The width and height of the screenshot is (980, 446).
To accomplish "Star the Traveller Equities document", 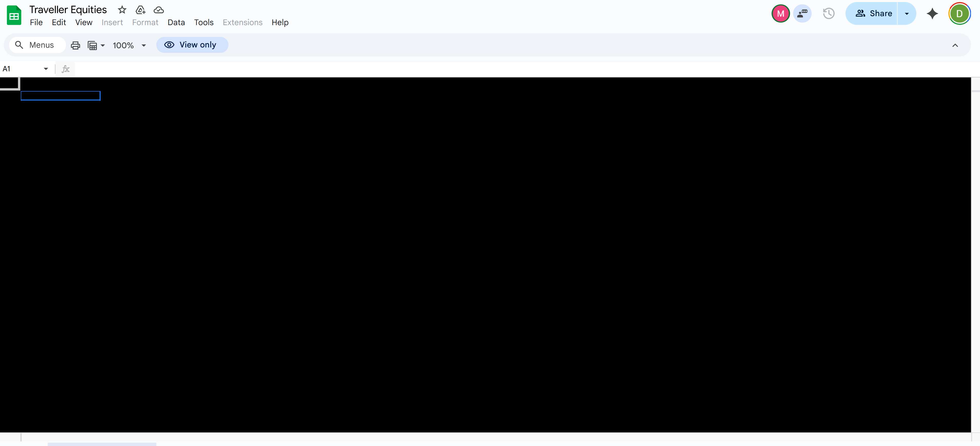I will (x=122, y=10).
